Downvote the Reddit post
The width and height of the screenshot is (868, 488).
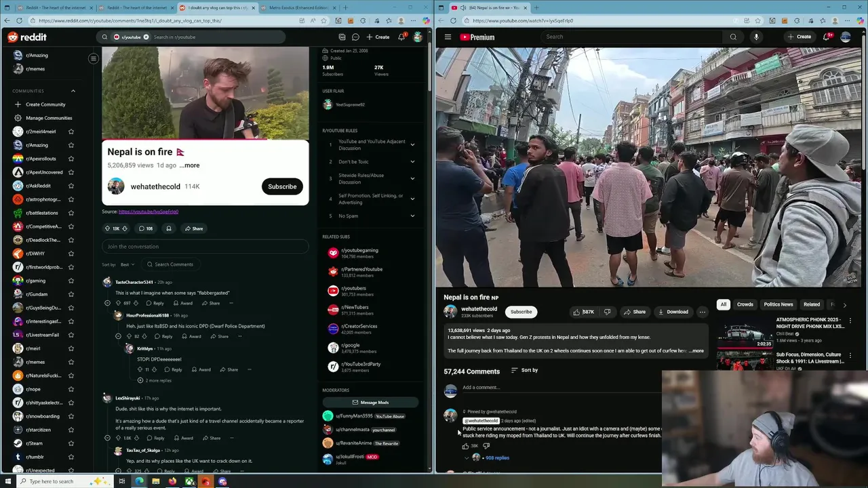[124, 228]
